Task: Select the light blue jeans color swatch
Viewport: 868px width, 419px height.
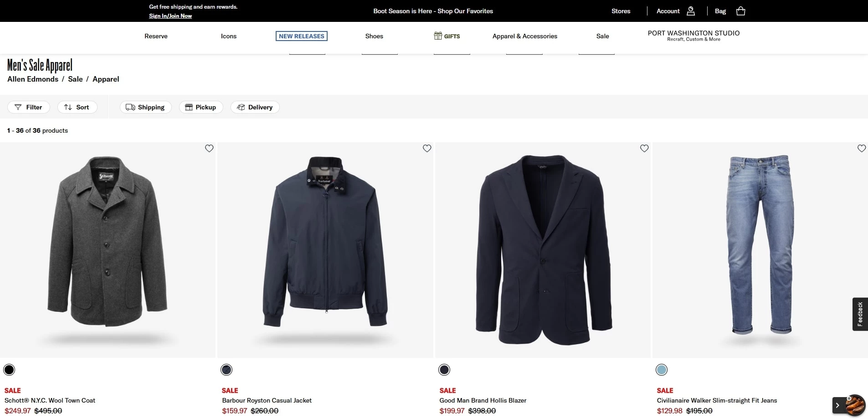Action: pos(662,370)
